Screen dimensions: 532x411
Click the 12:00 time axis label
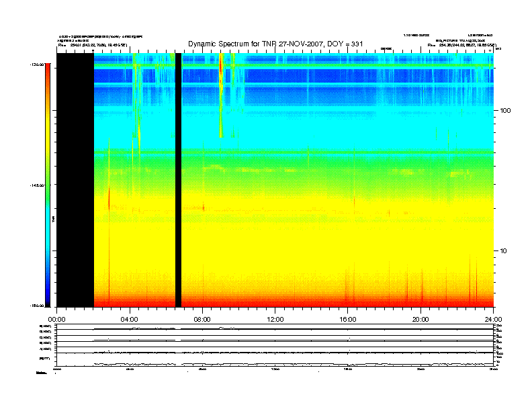275,320
